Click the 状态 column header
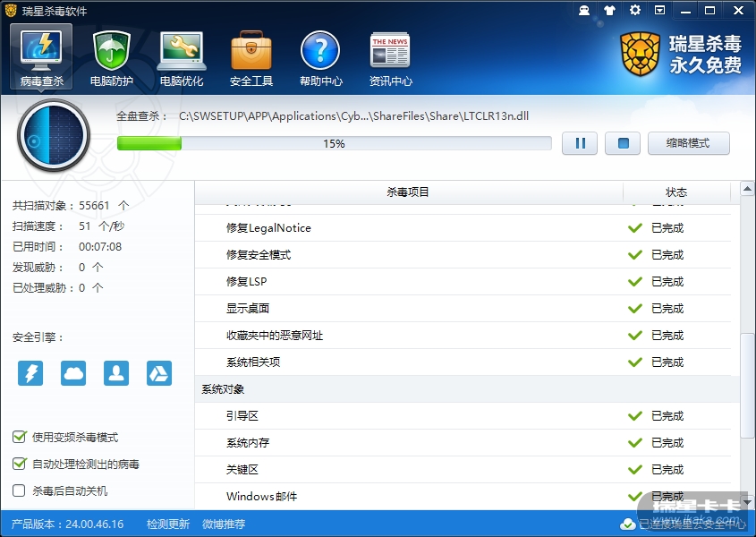This screenshot has width=756, height=537. click(676, 192)
